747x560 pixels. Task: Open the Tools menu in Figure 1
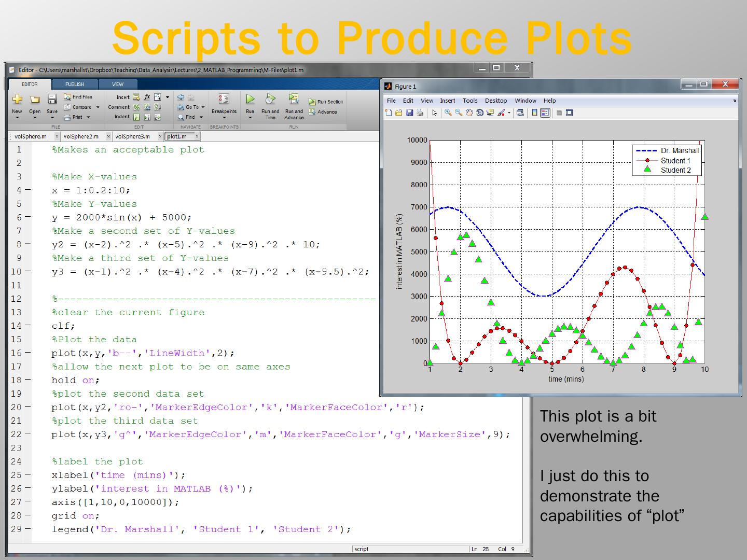(x=470, y=101)
